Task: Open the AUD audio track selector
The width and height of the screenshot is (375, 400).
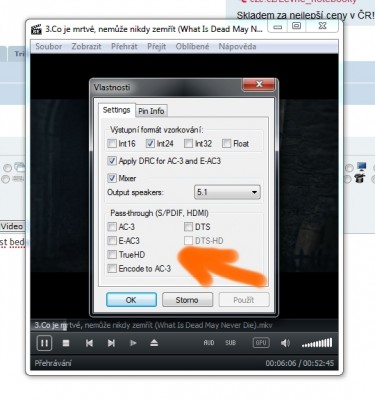Action: [x=209, y=343]
